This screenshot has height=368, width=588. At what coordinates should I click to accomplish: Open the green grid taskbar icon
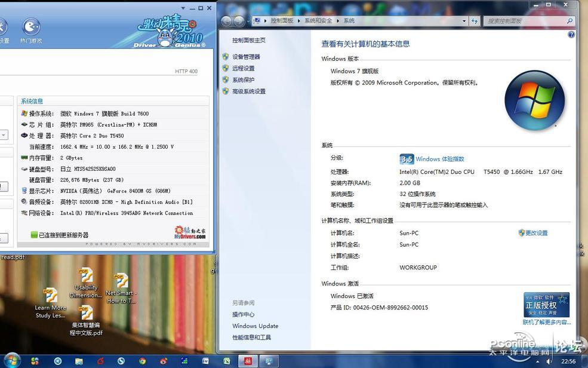[184, 361]
